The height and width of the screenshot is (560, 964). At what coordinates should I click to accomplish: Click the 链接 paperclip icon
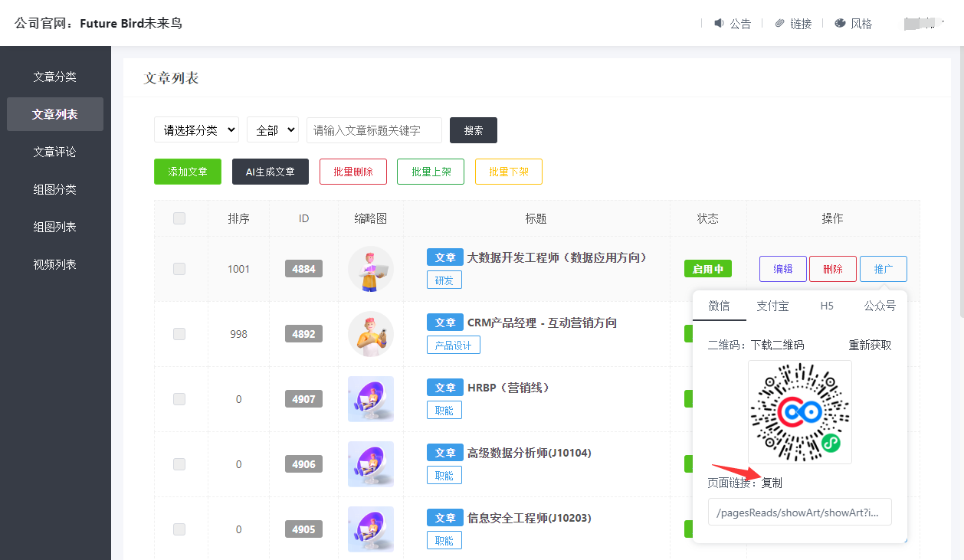click(x=779, y=24)
